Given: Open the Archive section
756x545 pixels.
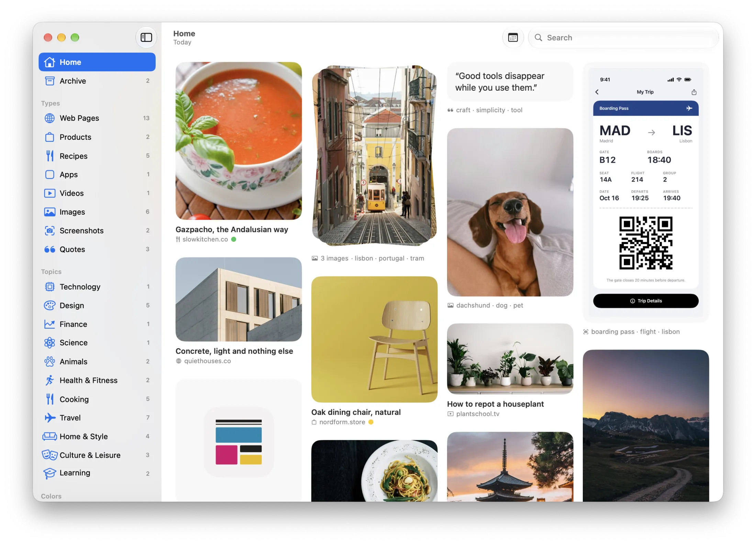Looking at the screenshot, I should [x=97, y=81].
